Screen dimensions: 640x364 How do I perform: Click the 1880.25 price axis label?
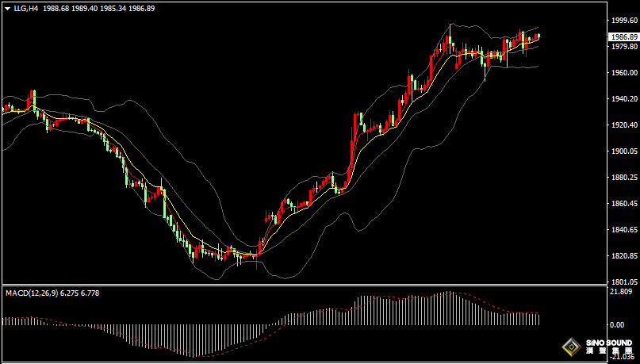[x=623, y=177]
